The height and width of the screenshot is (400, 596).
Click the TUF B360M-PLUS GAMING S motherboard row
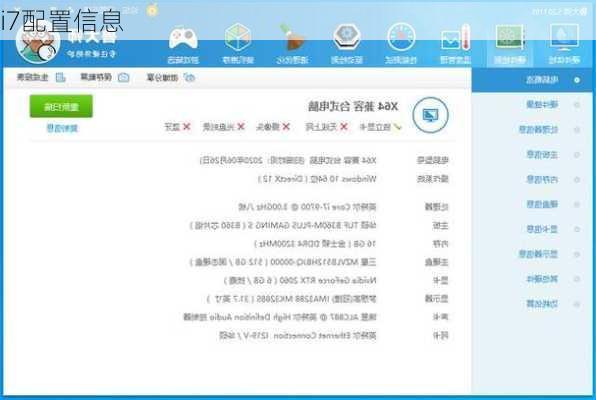click(x=283, y=225)
